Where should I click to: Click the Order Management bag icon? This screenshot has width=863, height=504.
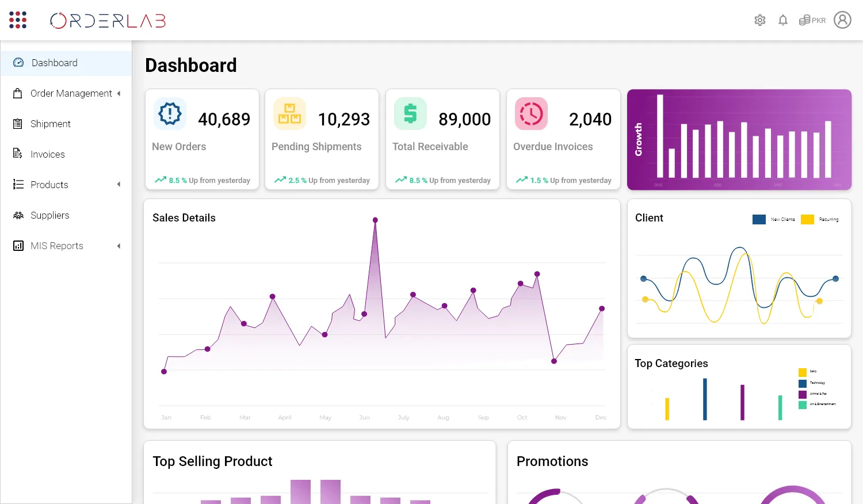tap(18, 93)
